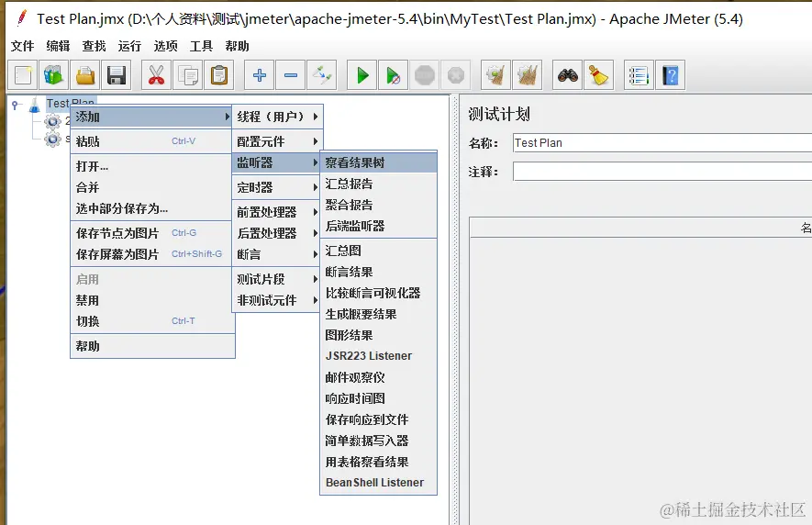Click the grey Shutdown icon
The height and width of the screenshot is (525, 812).
pos(456,75)
